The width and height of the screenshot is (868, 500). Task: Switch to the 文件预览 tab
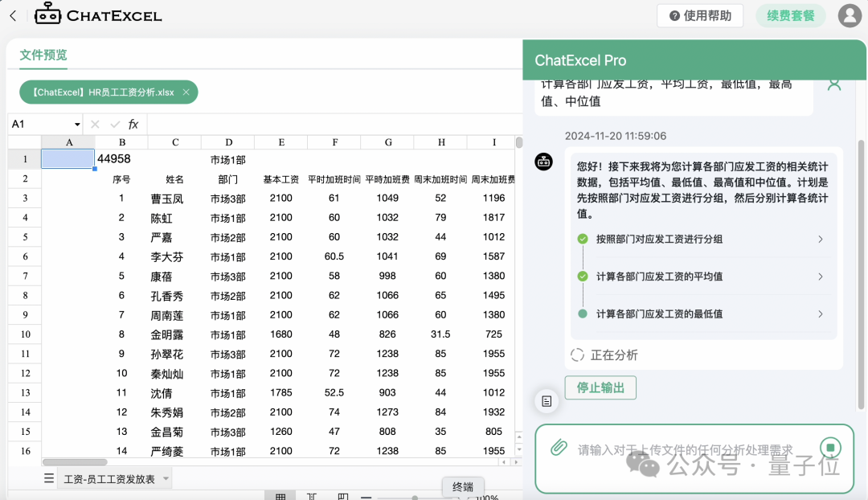pos(43,55)
